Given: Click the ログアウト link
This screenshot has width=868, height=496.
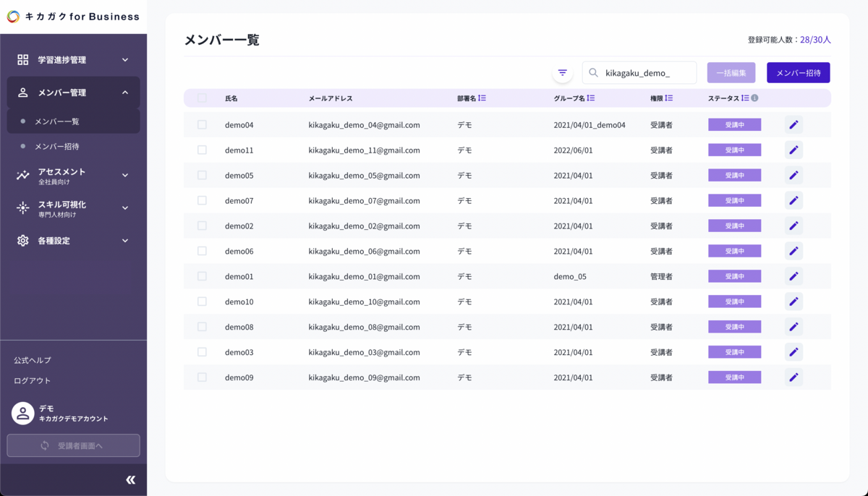Looking at the screenshot, I should pos(33,380).
